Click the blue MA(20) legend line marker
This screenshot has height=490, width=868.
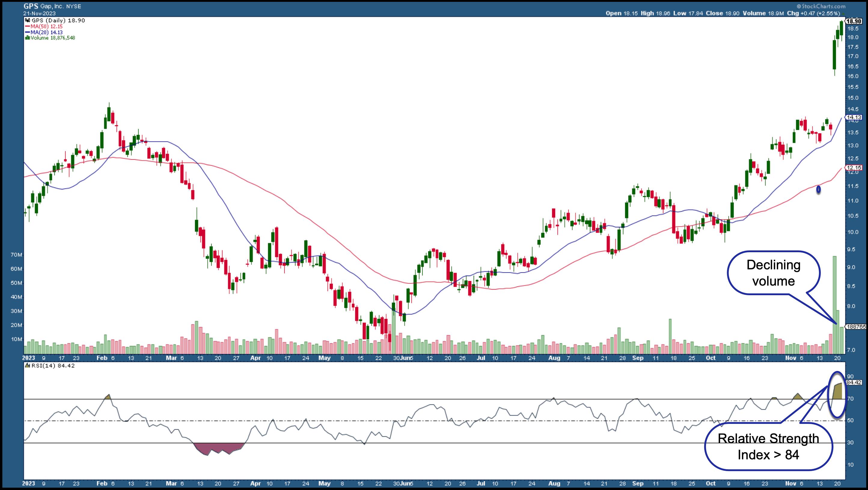[x=28, y=32]
